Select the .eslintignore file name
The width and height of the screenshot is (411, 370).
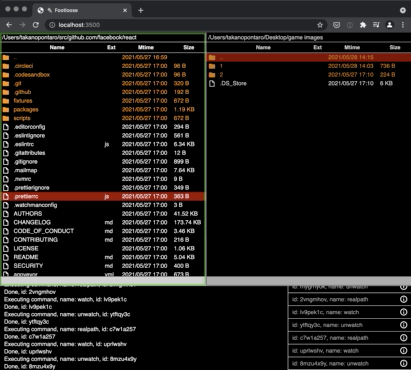pos(29,136)
